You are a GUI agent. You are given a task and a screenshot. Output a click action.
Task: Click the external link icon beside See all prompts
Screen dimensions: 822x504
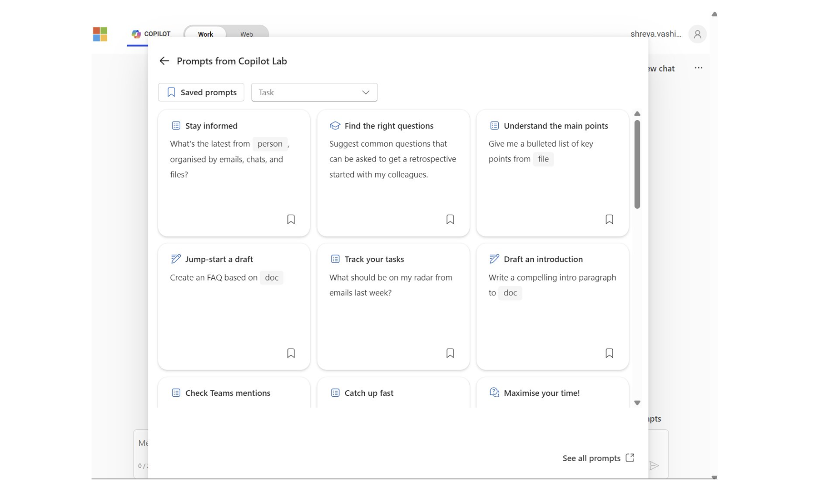pyautogui.click(x=630, y=458)
